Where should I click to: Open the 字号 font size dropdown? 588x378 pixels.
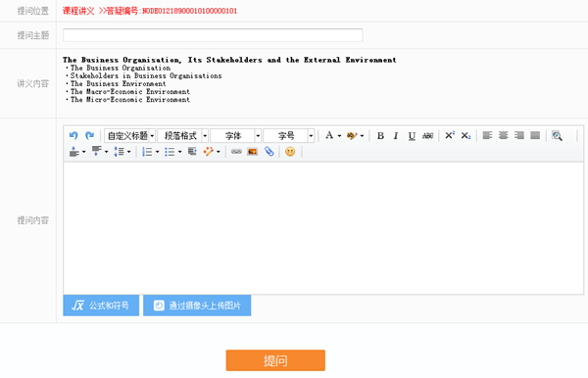pyautogui.click(x=288, y=135)
